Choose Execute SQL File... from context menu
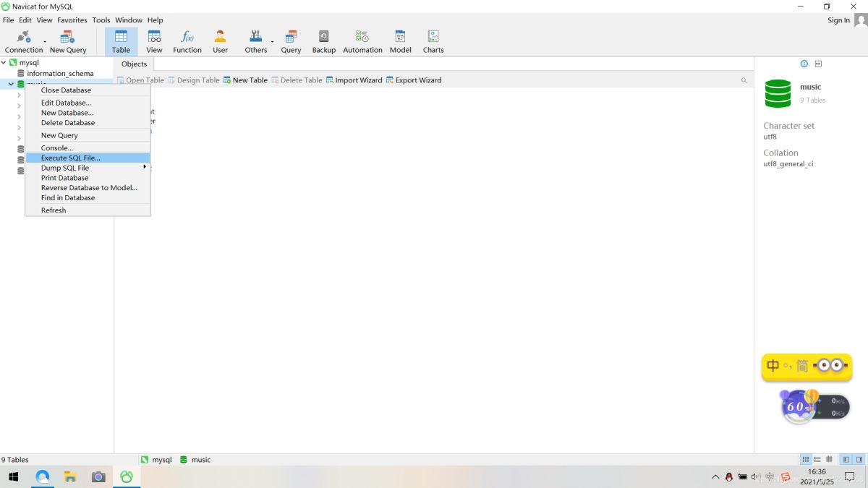Image resolution: width=868 pixels, height=488 pixels. [x=88, y=158]
